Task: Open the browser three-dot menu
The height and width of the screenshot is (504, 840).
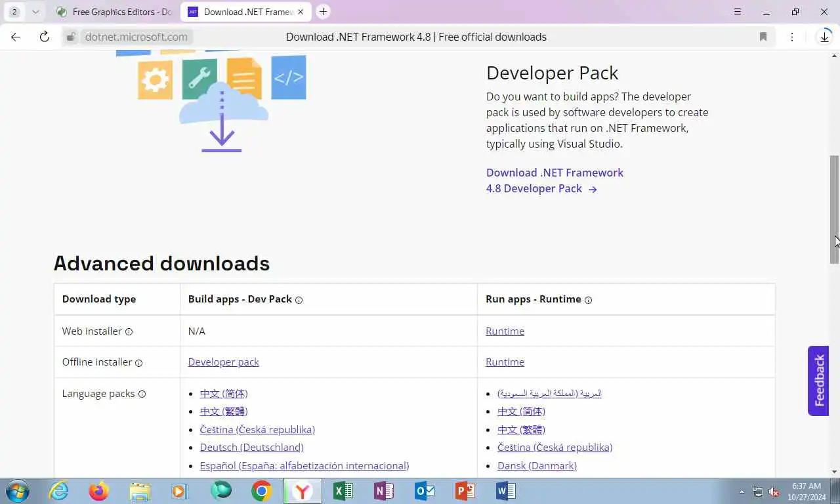Action: coord(792,37)
